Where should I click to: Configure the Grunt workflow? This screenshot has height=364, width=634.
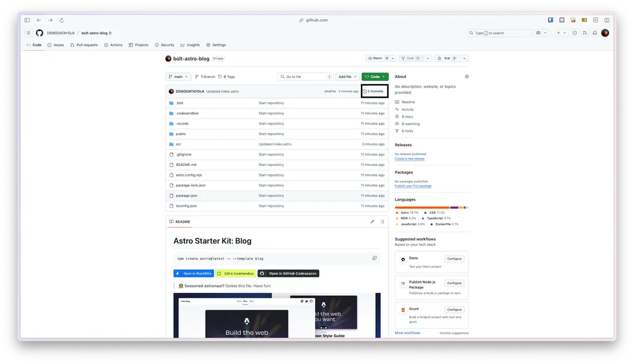click(454, 310)
